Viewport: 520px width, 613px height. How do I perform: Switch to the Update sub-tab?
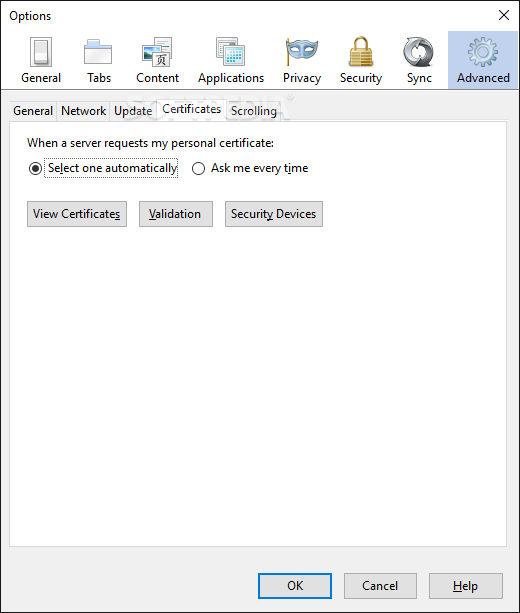pos(133,111)
